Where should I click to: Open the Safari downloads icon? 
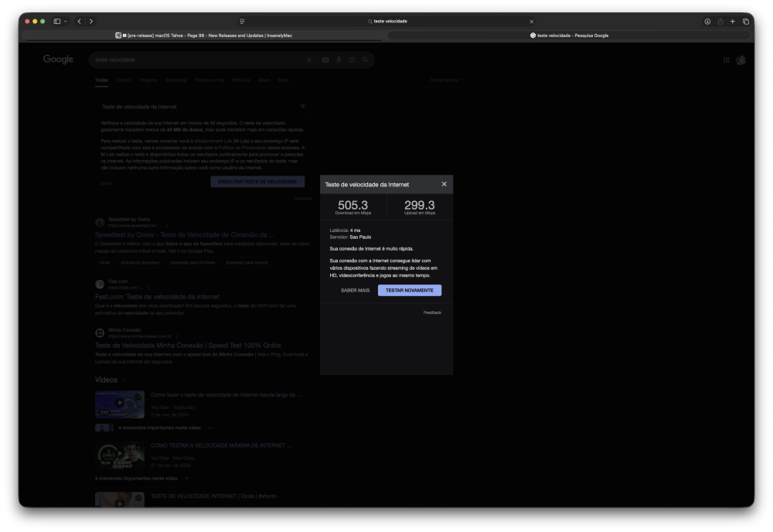(x=707, y=21)
